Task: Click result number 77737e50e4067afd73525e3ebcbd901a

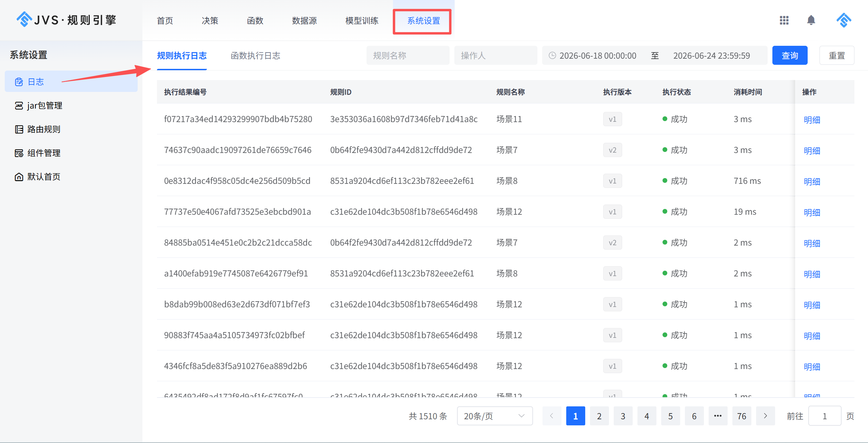Action: [237, 212]
